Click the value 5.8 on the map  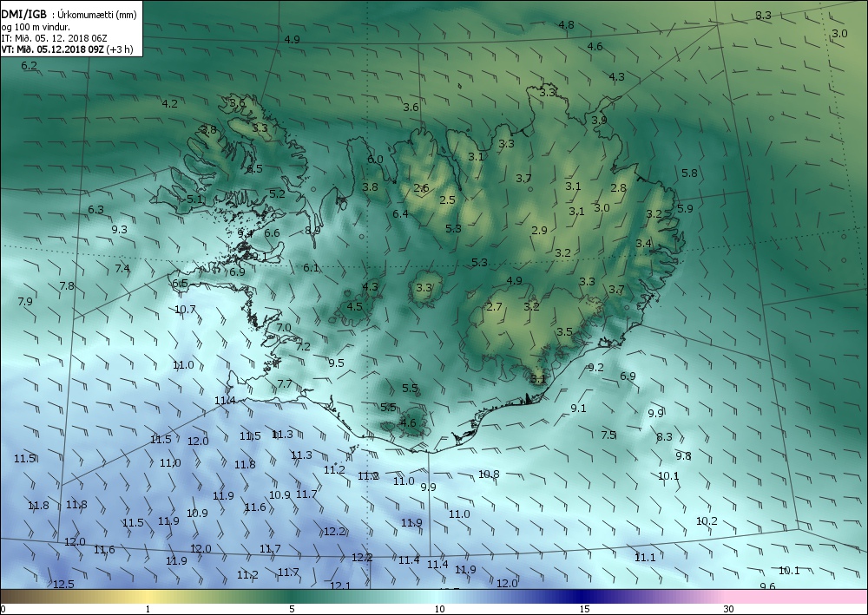[x=689, y=173]
